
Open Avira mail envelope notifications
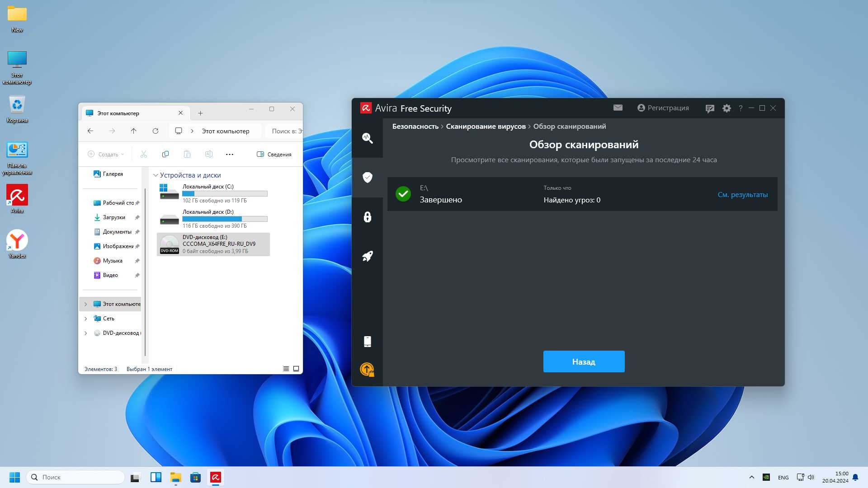click(618, 108)
